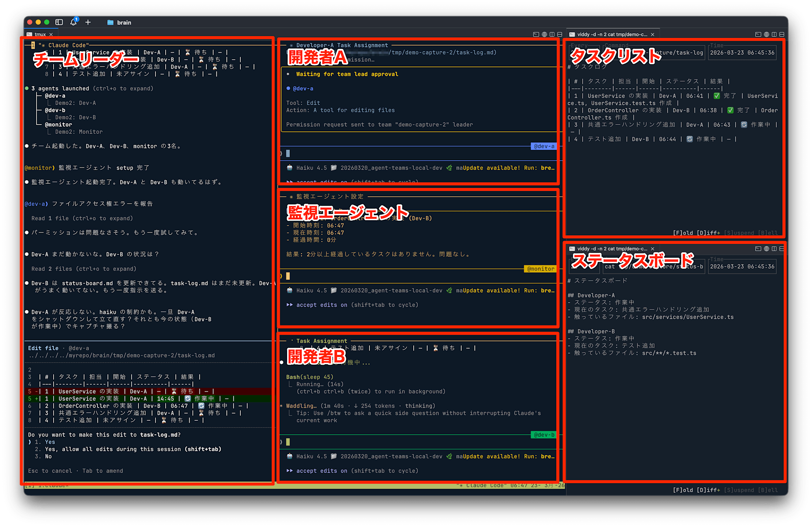Toggle the sidebar panel icon

click(x=59, y=22)
